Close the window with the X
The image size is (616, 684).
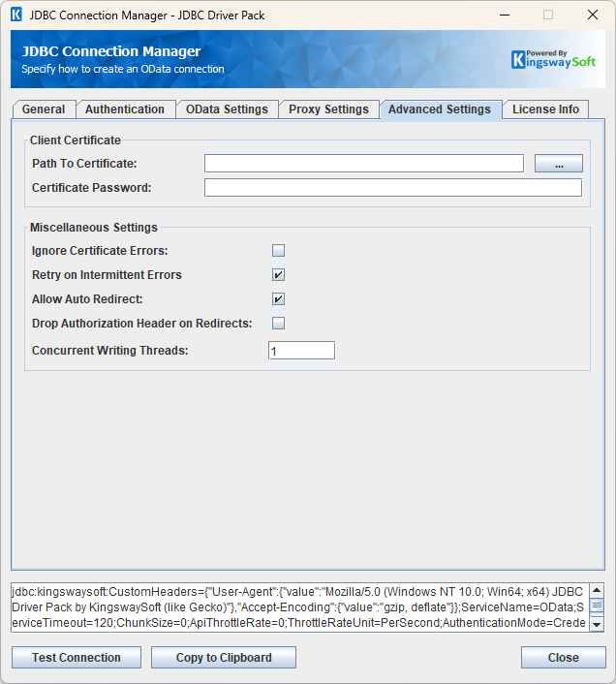[x=593, y=15]
